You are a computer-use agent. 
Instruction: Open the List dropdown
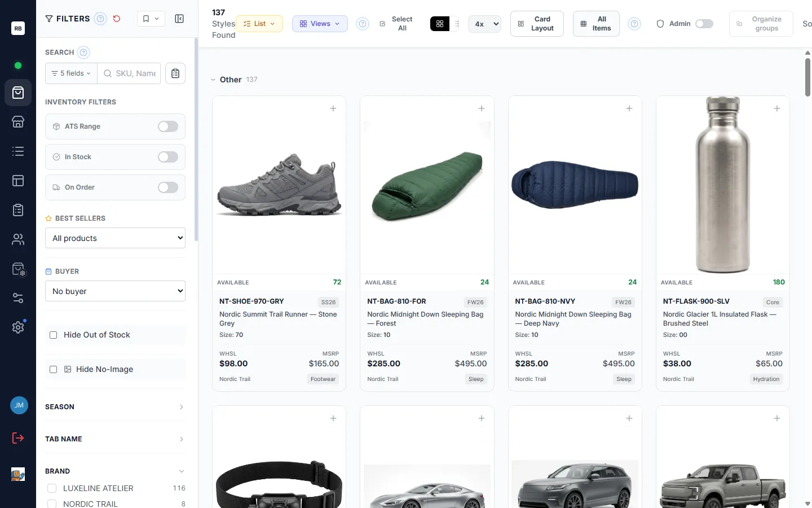click(x=259, y=24)
